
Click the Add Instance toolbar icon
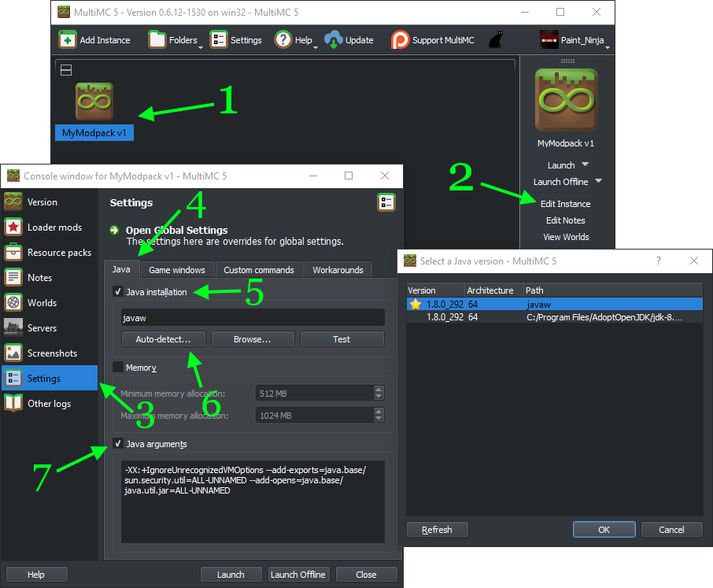68,40
